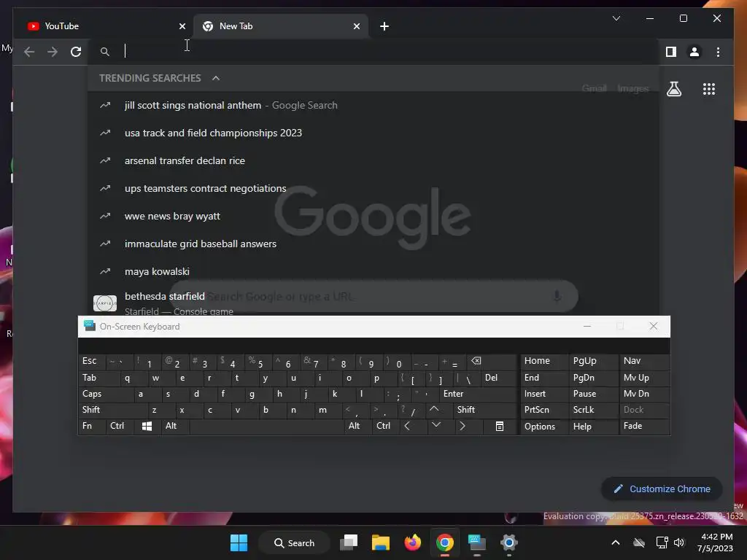This screenshot has width=747, height=560.
Task: Open Search Labs flask icon
Action: pyautogui.click(x=673, y=89)
